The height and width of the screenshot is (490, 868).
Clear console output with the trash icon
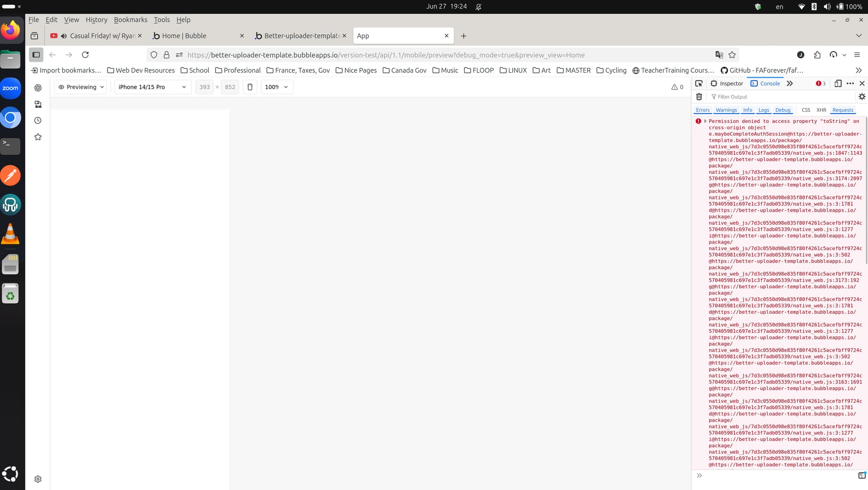point(699,97)
